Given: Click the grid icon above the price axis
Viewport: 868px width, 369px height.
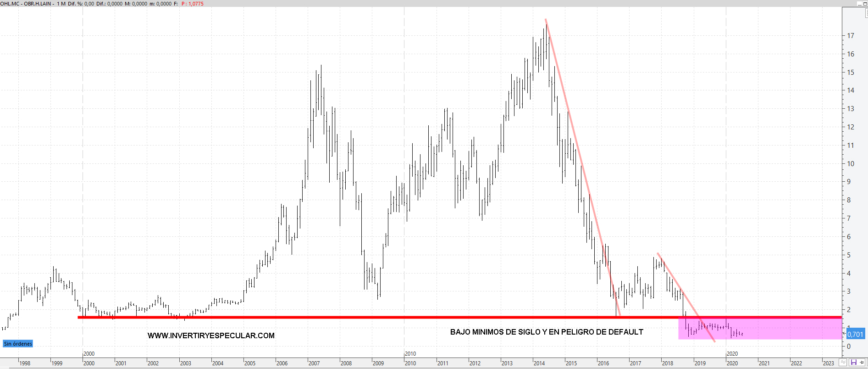Looking at the screenshot, I should [x=866, y=13].
